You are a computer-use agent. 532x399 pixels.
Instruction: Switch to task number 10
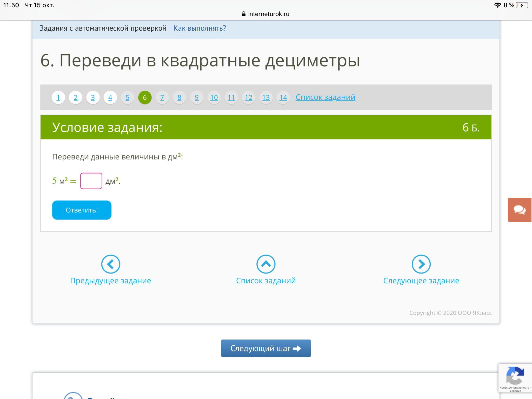point(214,97)
